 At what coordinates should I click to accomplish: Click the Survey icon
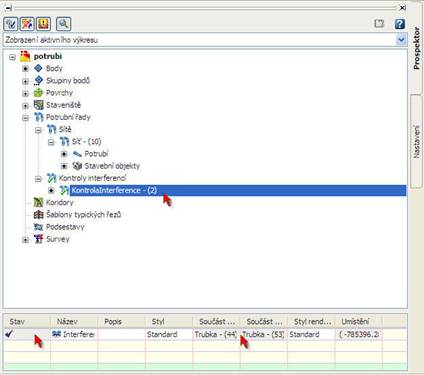pos(38,239)
